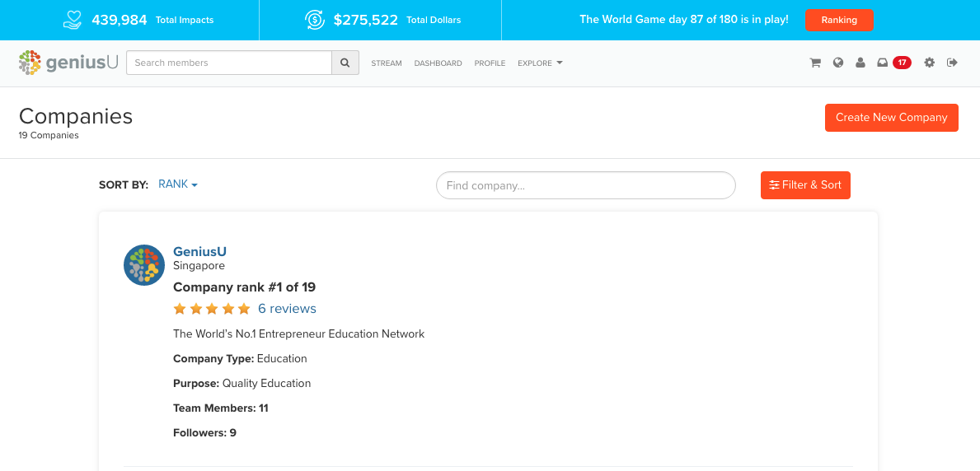Click the Singapore location text
Image resolution: width=980 pixels, height=471 pixels.
pos(199,265)
